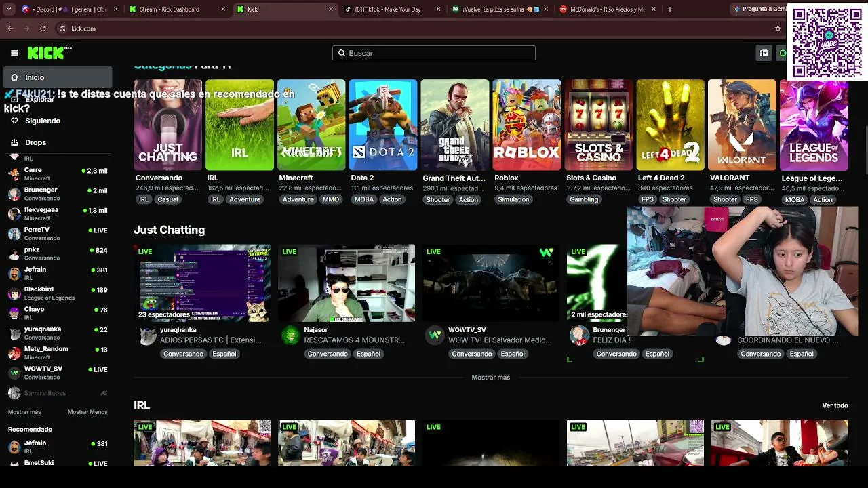Switch to the Discord tab

click(70, 9)
